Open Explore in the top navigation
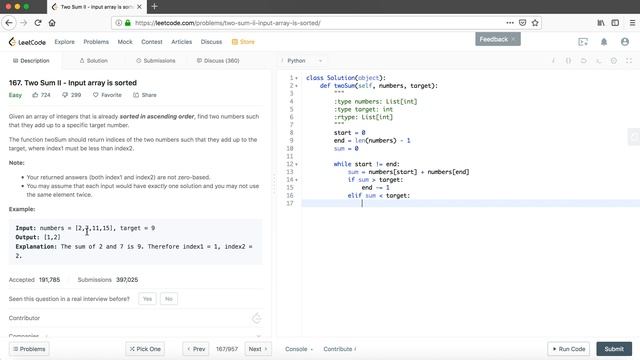Viewport: 640px width, 360px height. coord(64,42)
